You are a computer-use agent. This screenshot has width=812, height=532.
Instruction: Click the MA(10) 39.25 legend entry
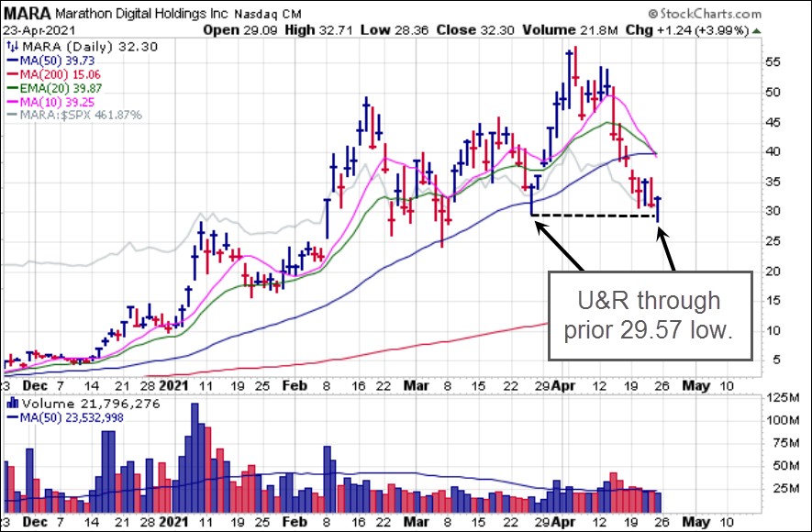57,103
